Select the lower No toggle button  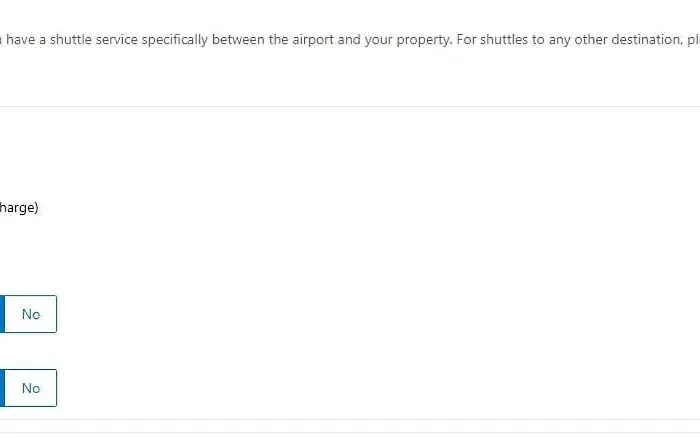31,388
